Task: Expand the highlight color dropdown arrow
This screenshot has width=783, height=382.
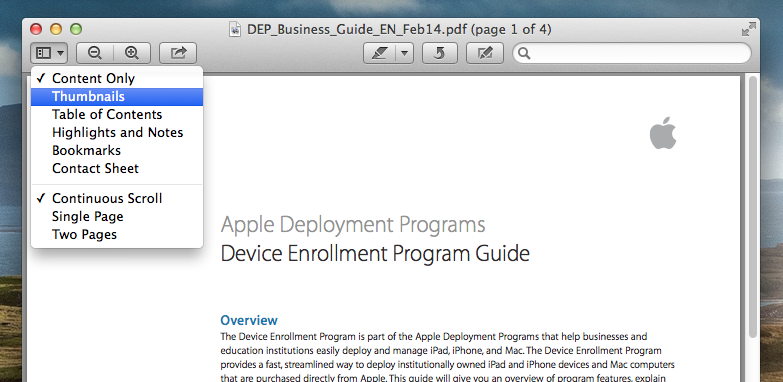Action: (405, 53)
